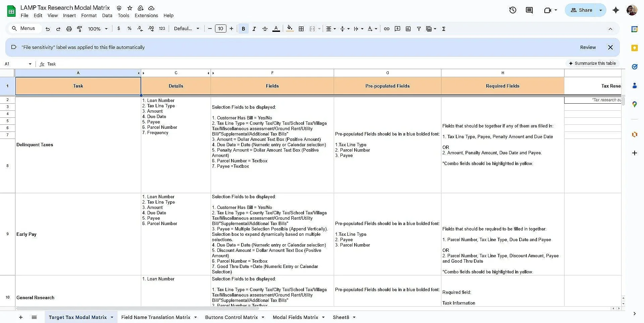Viewport: 644px width, 323px height.
Task: Click the font size field
Action: click(x=221, y=29)
